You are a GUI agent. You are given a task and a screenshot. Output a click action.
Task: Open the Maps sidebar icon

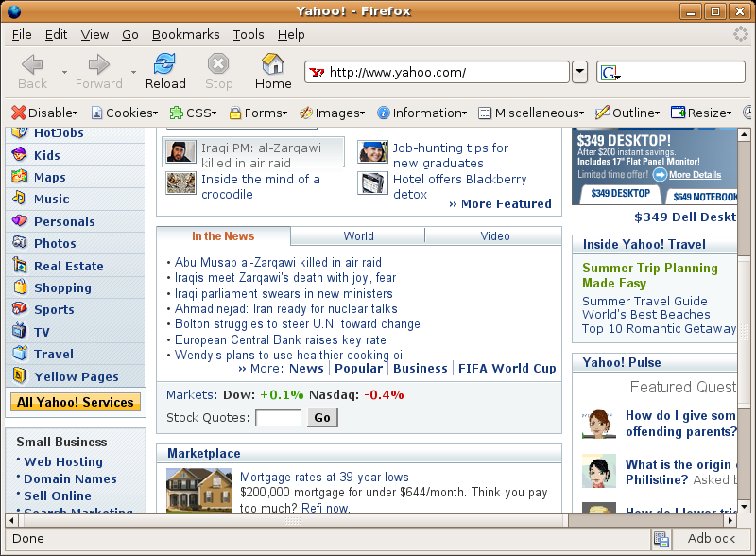click(19, 176)
